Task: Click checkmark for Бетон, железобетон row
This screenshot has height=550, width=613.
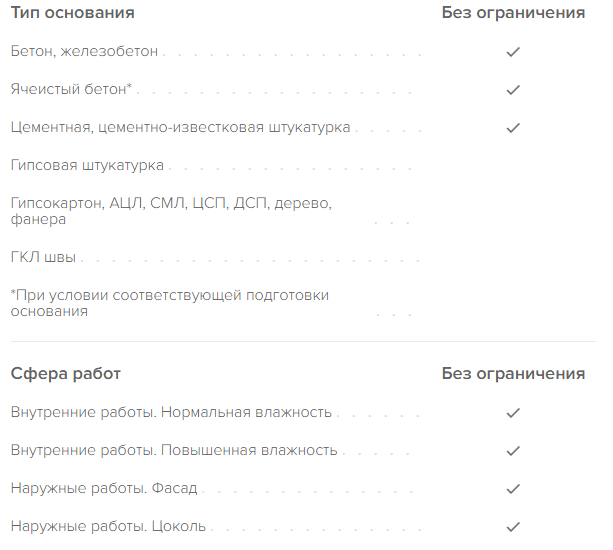Action: (513, 52)
